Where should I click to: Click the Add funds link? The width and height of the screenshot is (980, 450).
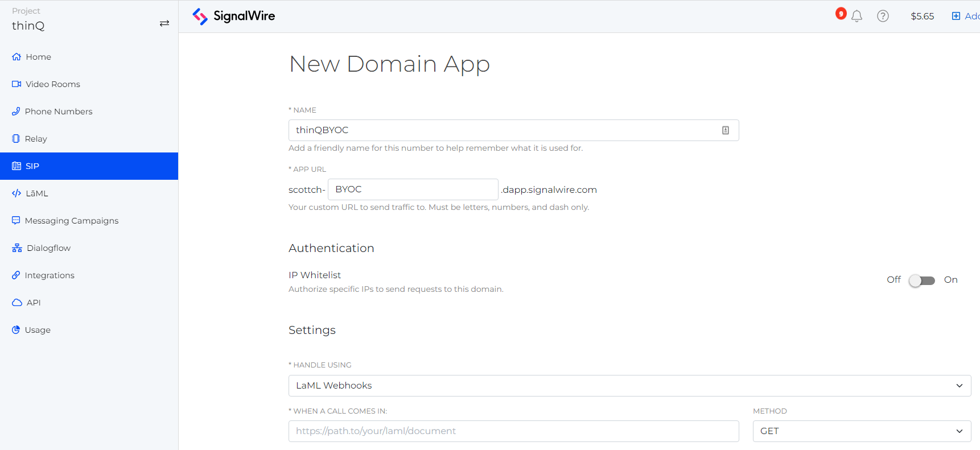(x=966, y=16)
